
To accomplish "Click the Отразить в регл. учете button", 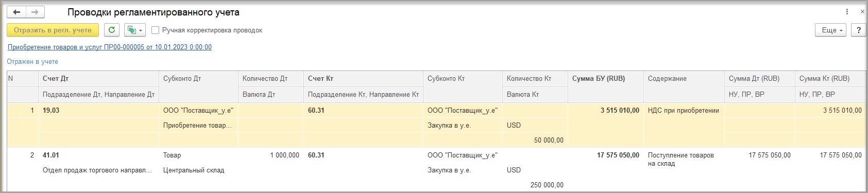I will pyautogui.click(x=53, y=30).
